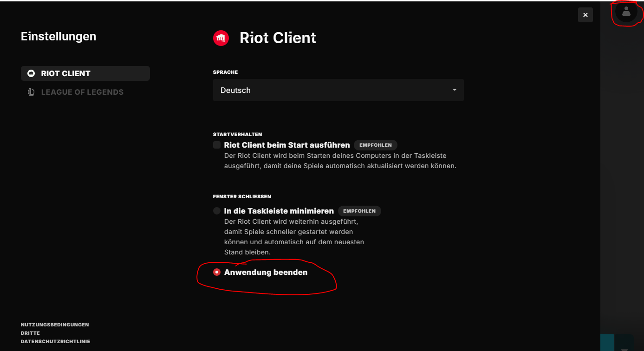
Task: Expand the language selector showing Deutsch
Action: (x=338, y=90)
